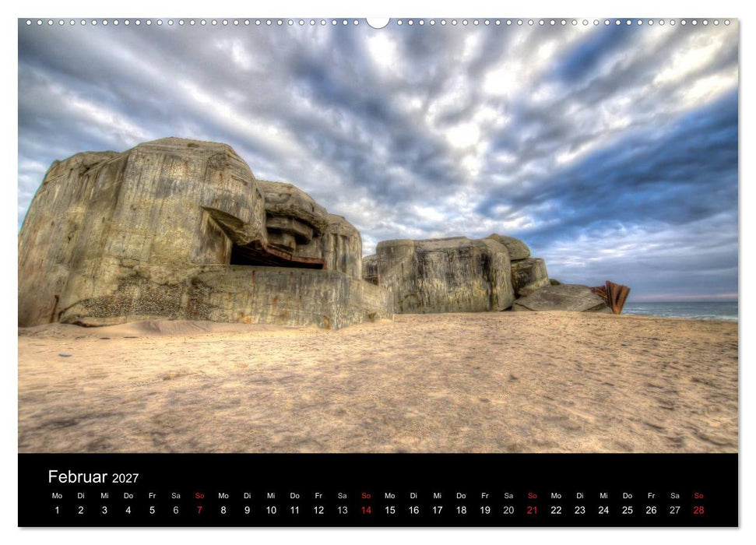Select date 2 in the calendar
The height and width of the screenshot is (545, 756).
pos(81,510)
